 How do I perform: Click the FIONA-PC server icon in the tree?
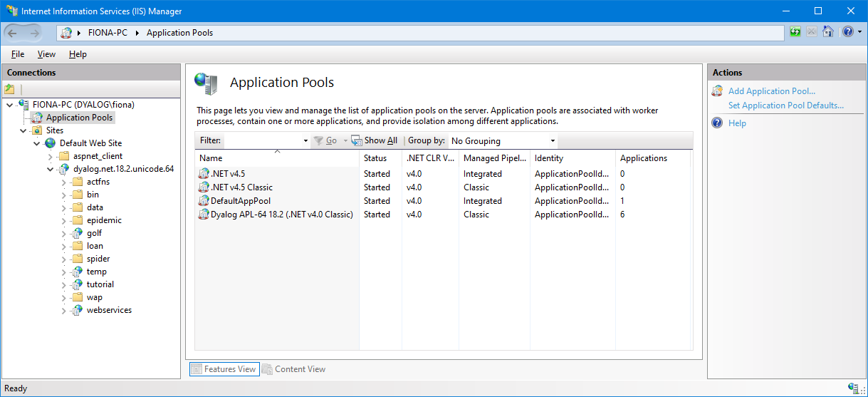pyautogui.click(x=24, y=105)
